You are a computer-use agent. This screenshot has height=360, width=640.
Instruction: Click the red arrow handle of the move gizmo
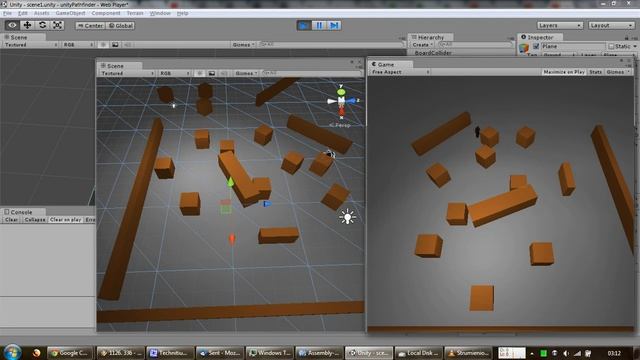[232, 239]
